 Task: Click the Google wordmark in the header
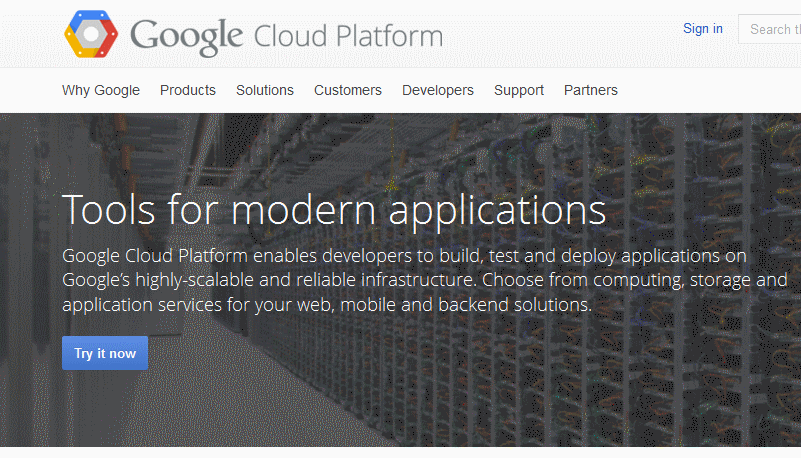tap(186, 36)
